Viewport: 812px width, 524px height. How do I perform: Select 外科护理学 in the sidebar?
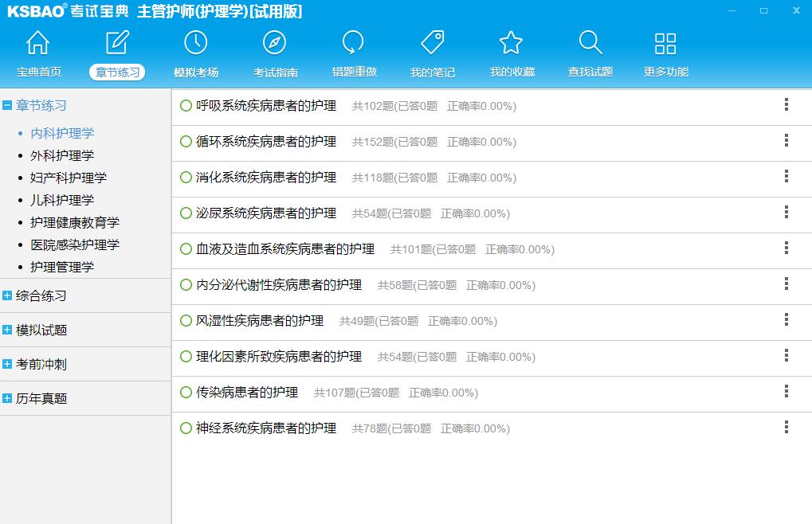point(62,155)
